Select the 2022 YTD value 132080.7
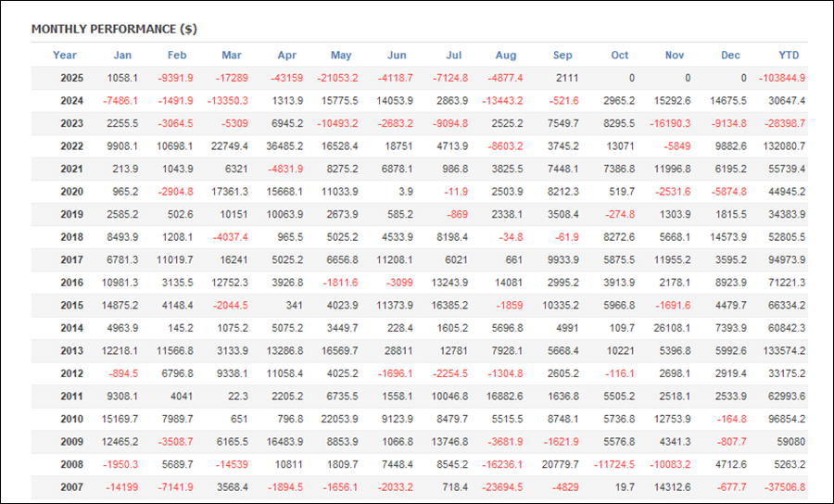Viewport: 834px width, 504px height. click(x=783, y=146)
